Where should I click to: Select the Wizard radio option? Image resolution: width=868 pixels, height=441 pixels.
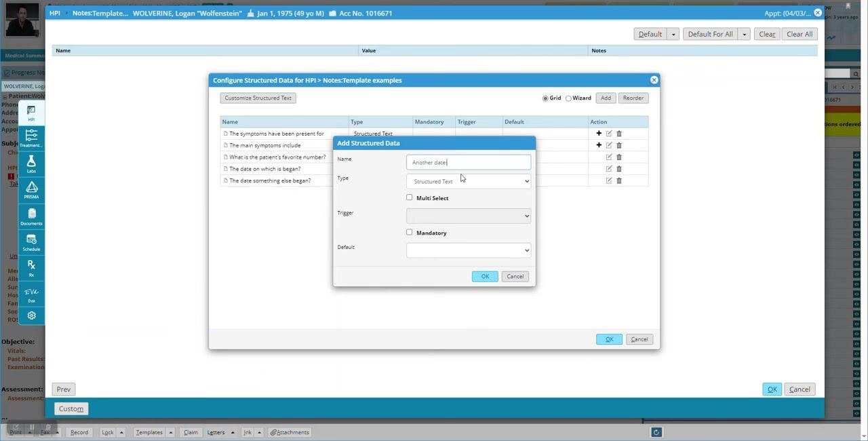568,98
